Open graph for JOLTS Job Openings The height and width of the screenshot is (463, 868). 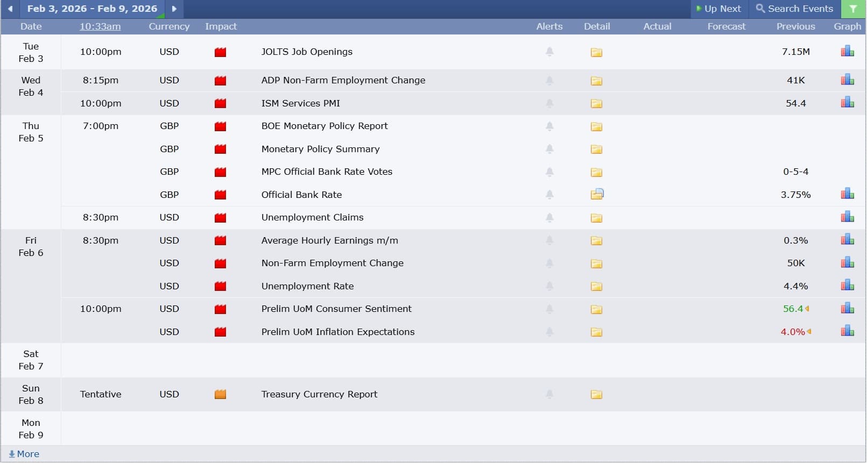849,52
